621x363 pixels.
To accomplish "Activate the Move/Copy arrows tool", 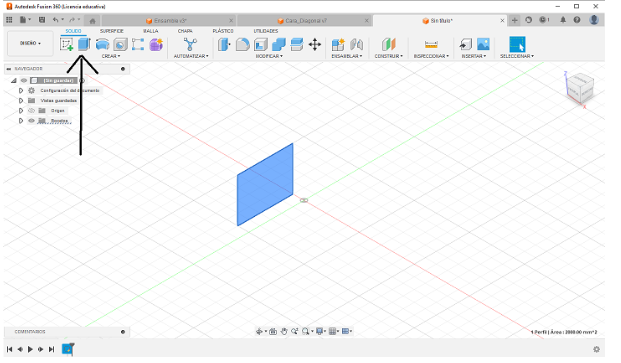I will (x=315, y=44).
